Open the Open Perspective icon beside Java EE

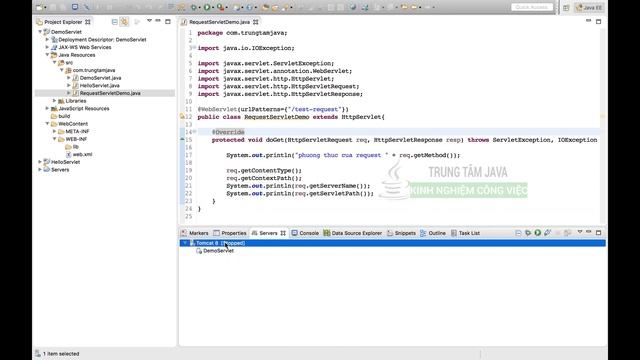tap(566, 7)
